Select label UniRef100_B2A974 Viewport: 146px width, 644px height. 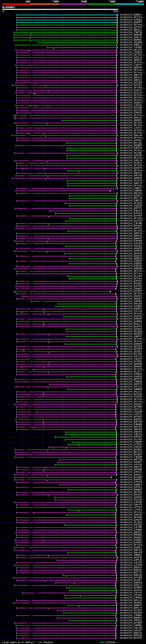click(131, 168)
